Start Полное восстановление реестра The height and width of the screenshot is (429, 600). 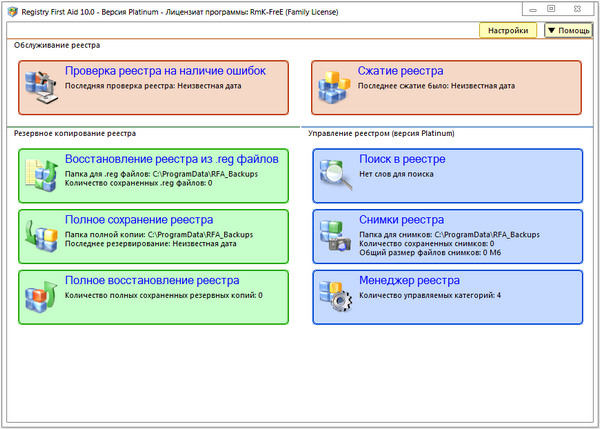pyautogui.click(x=152, y=280)
